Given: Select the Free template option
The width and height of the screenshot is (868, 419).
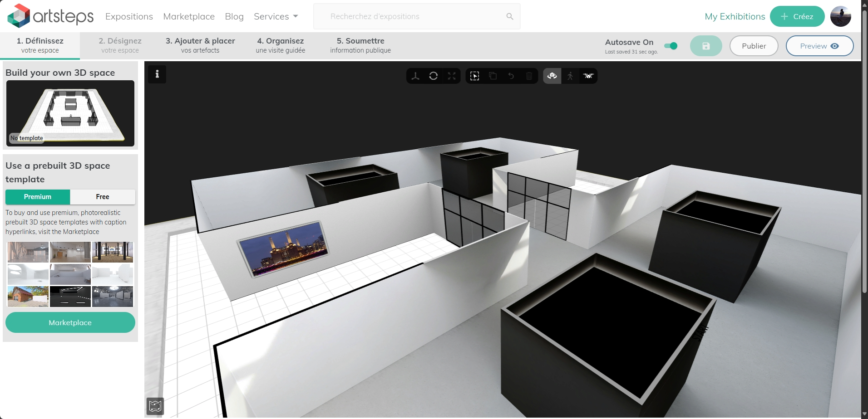Looking at the screenshot, I should click(x=103, y=197).
